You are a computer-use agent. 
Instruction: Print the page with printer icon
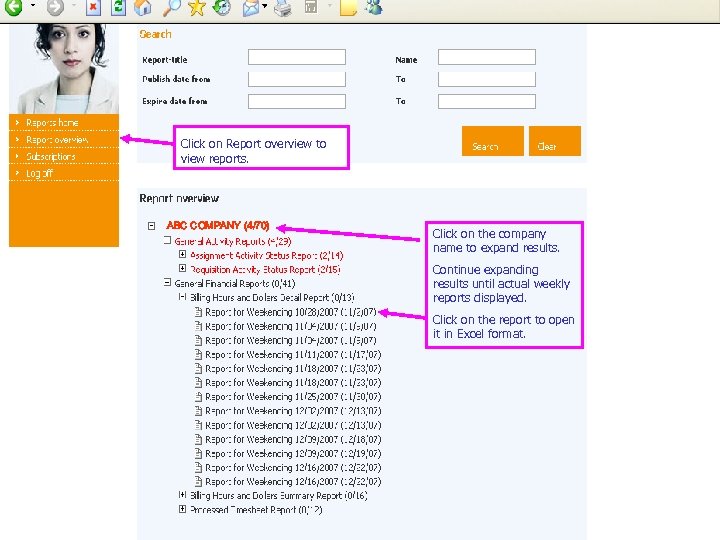click(x=282, y=7)
